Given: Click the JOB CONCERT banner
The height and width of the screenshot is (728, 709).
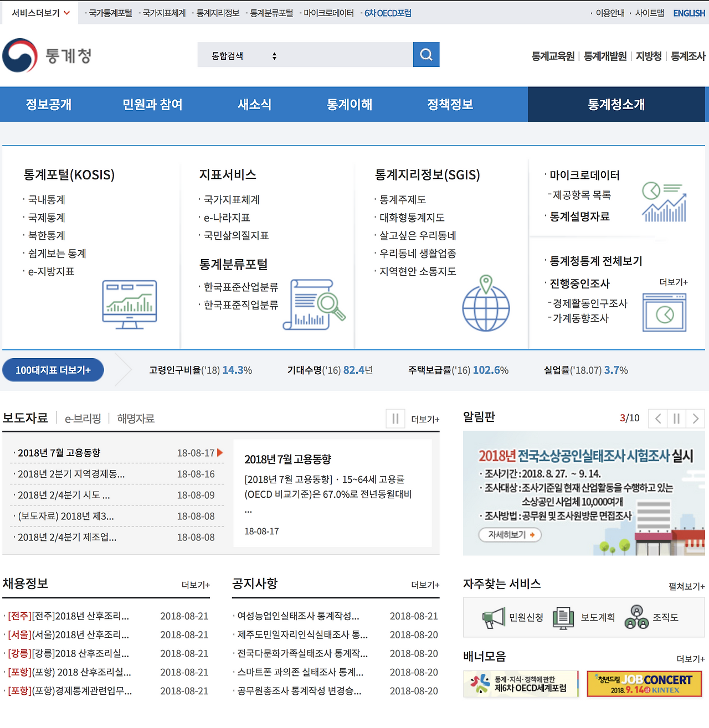Looking at the screenshot, I should tap(644, 683).
